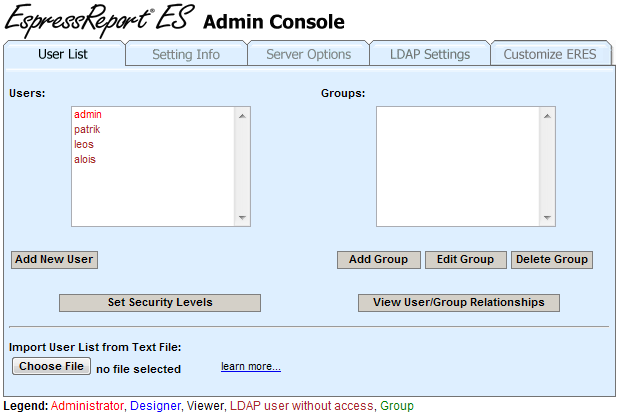Switch to the User List tab
Viewport: 631px width, 416px height.
click(64, 54)
